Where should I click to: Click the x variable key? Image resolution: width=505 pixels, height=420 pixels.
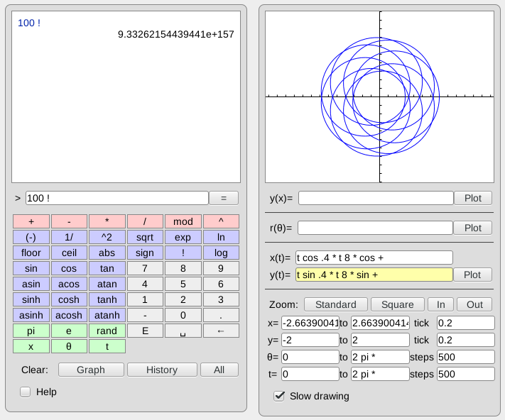click(31, 346)
